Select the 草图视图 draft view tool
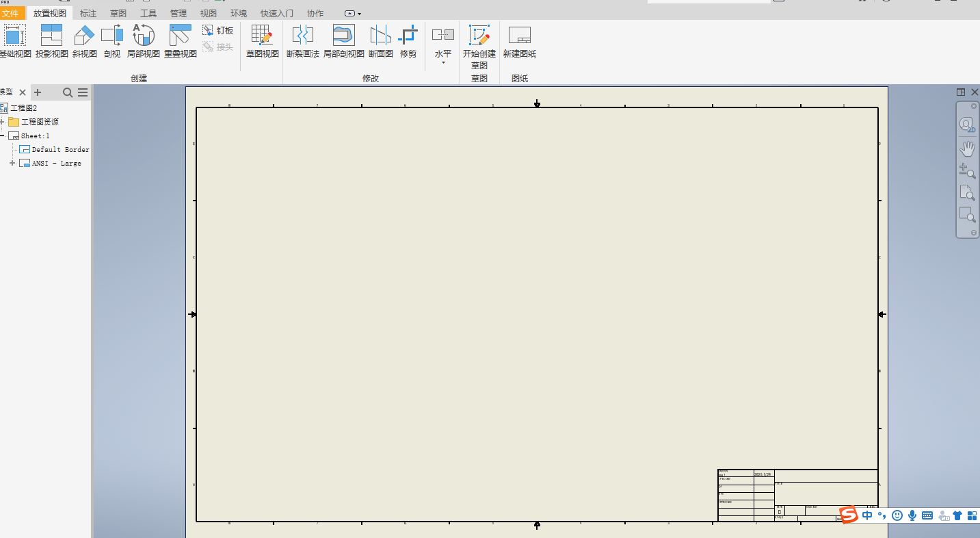 (263, 40)
